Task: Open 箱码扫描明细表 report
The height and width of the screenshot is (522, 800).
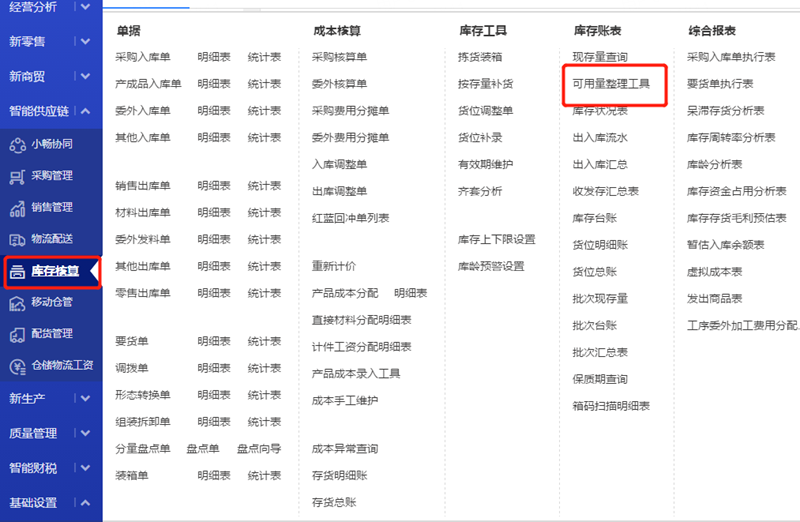Action: [x=611, y=406]
